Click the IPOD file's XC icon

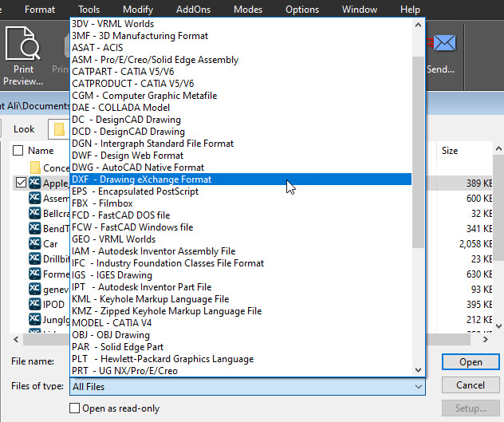click(35, 304)
